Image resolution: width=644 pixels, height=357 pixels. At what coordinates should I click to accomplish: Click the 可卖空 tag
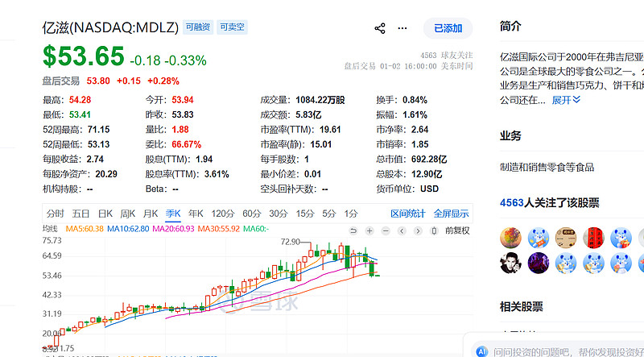pyautogui.click(x=232, y=27)
